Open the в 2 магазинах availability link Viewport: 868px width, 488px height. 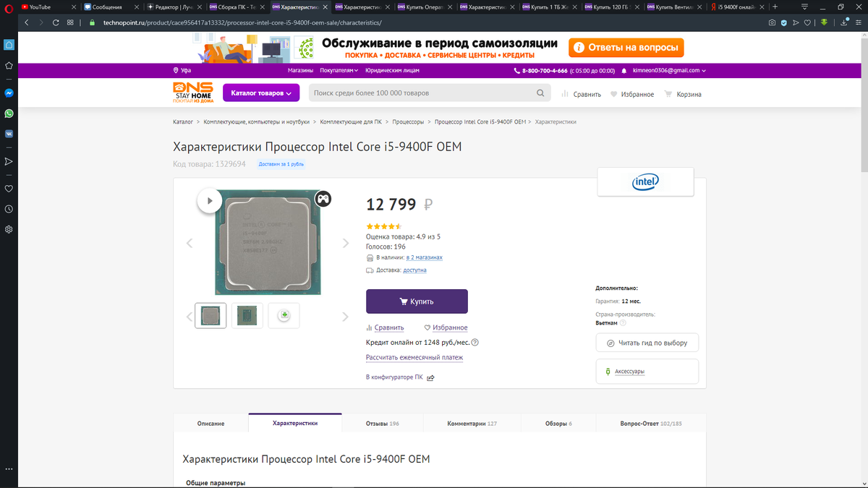tap(424, 257)
